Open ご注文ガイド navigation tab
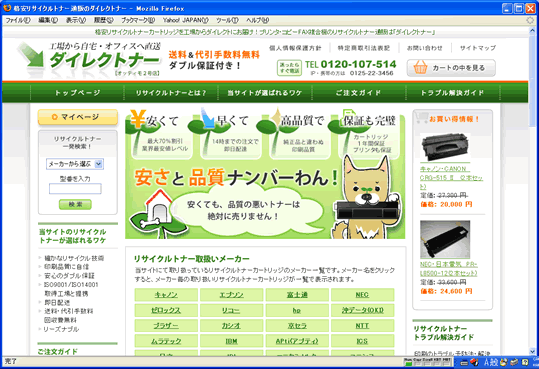This screenshot has height=369, width=539. click(x=359, y=93)
